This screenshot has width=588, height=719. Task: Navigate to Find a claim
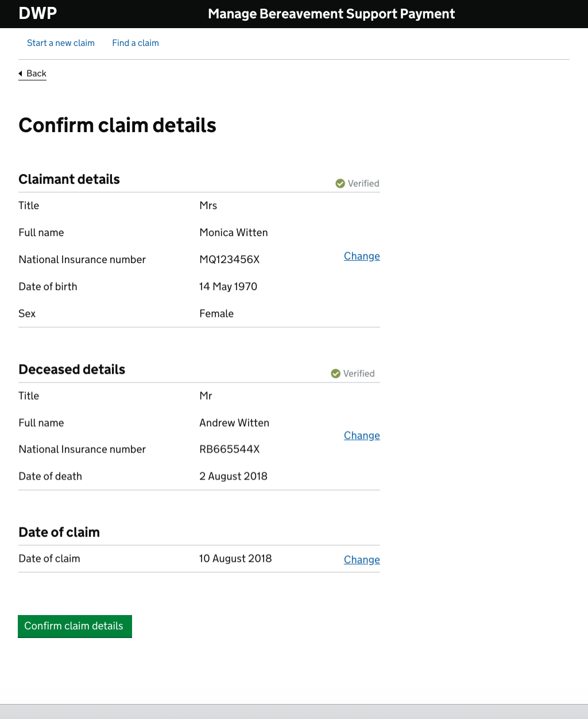click(x=136, y=43)
